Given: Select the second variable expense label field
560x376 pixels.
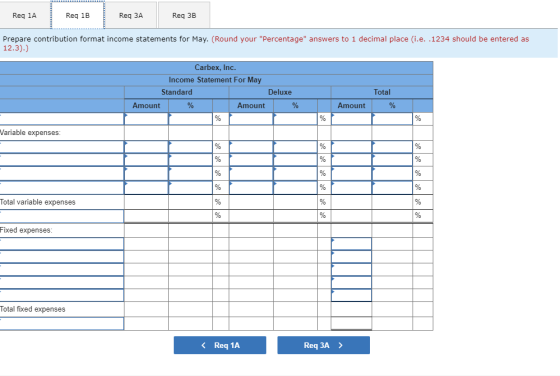Looking at the screenshot, I should 62,160.
